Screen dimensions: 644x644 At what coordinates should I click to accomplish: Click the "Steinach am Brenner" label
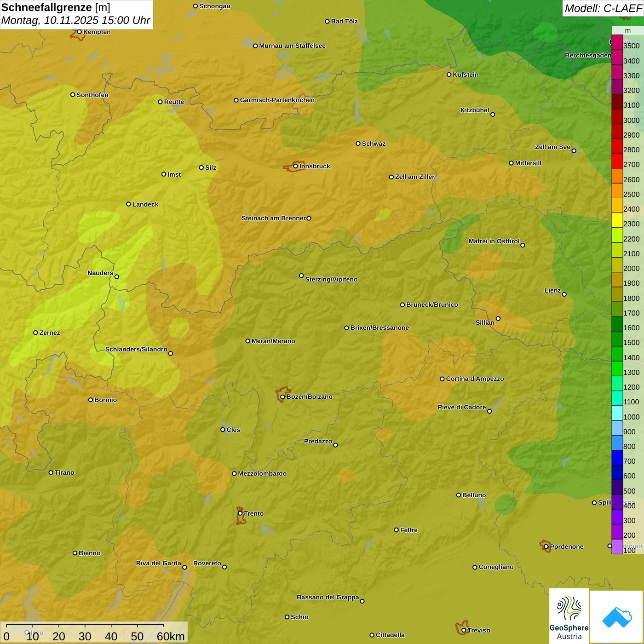(x=274, y=218)
